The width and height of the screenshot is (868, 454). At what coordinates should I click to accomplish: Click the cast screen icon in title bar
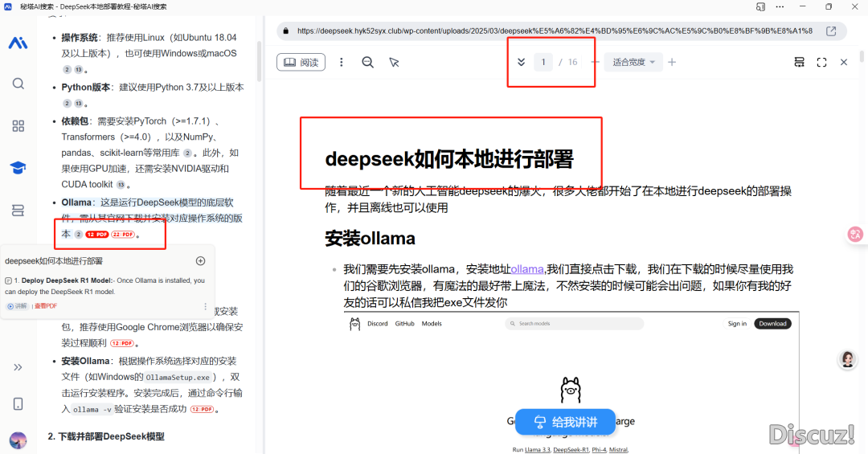760,6
